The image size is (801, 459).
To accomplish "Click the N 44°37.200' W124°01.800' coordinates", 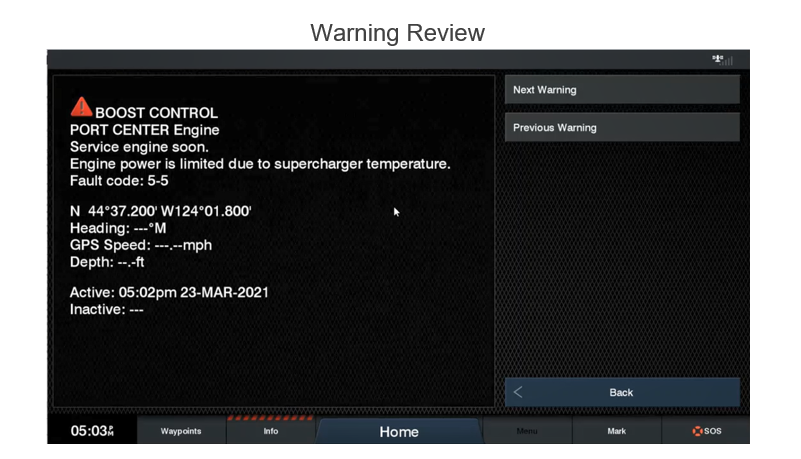I will click(160, 211).
